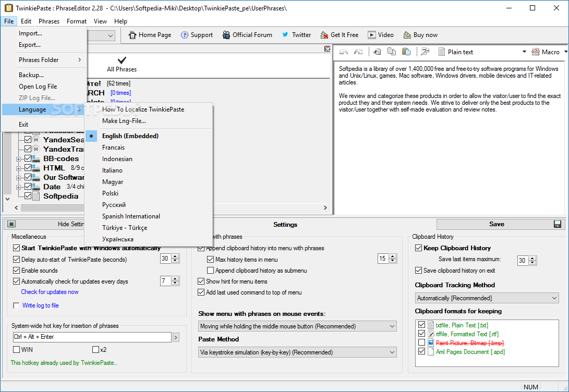The height and width of the screenshot is (392, 569).
Task: Toggle Save clipboard history on exit
Action: [x=418, y=270]
